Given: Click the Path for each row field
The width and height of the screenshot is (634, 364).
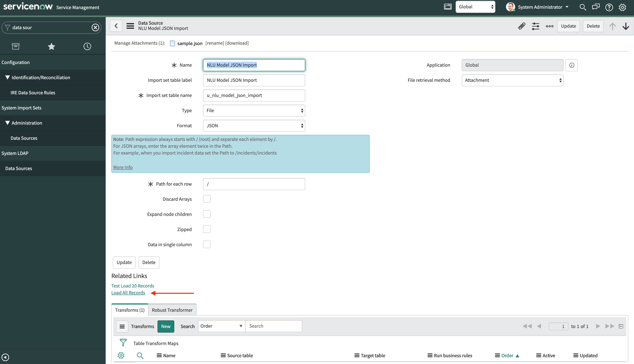Looking at the screenshot, I should pyautogui.click(x=254, y=184).
